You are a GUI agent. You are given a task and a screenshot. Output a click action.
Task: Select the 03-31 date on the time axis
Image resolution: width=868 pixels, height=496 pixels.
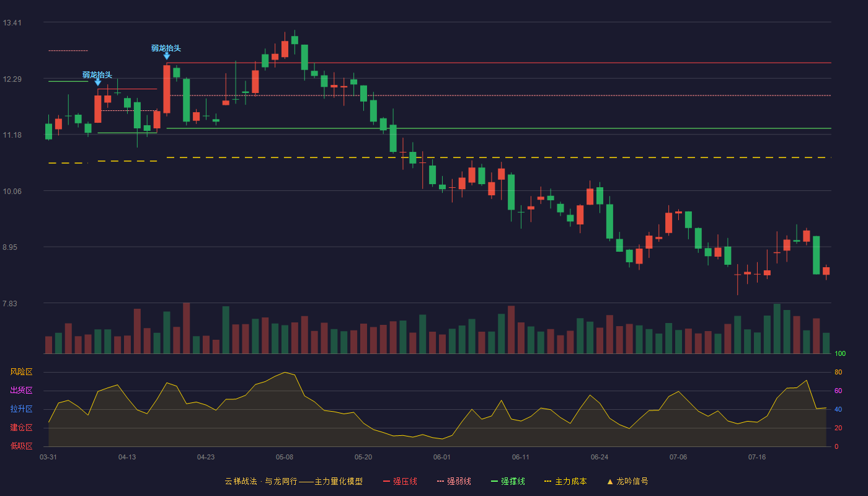48,457
